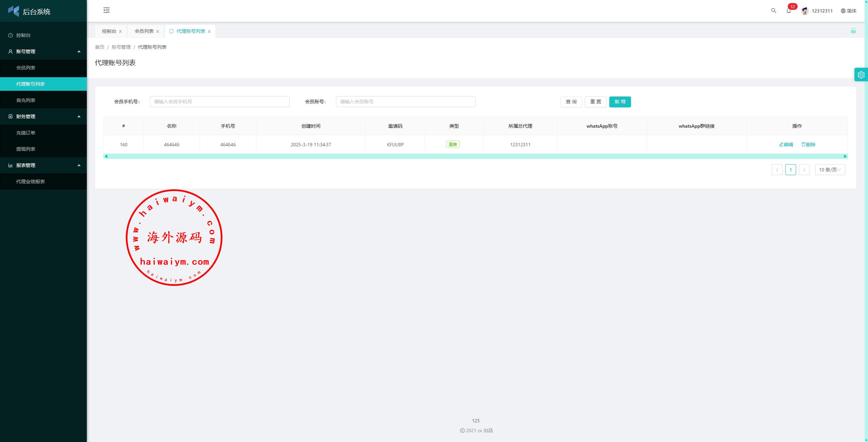Click the 新增 button
Screen dimensions: 868x442
coord(620,102)
